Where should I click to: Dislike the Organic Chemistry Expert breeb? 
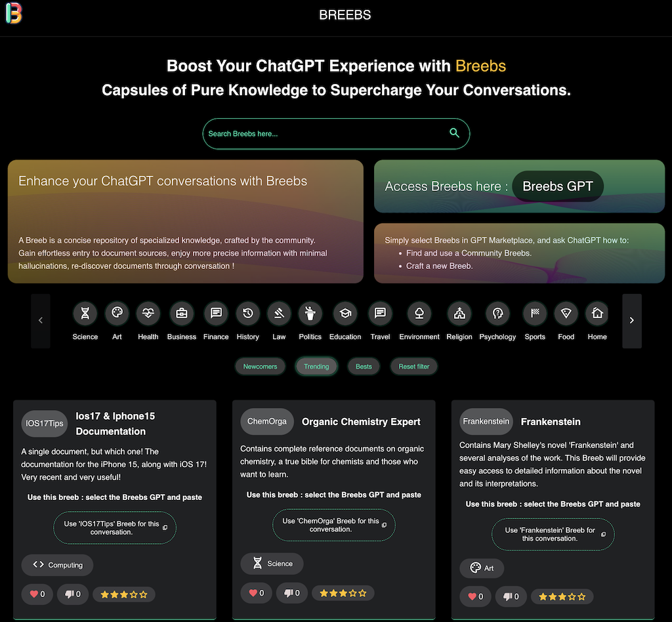coord(292,593)
